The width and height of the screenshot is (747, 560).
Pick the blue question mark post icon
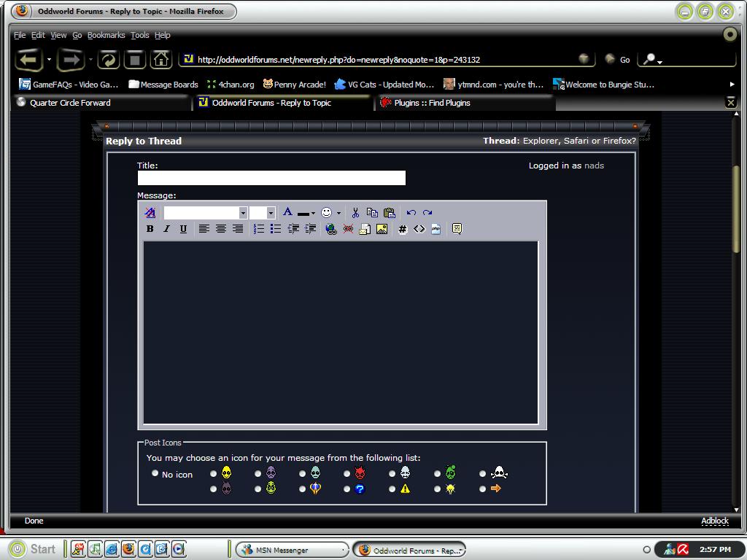tap(347, 489)
